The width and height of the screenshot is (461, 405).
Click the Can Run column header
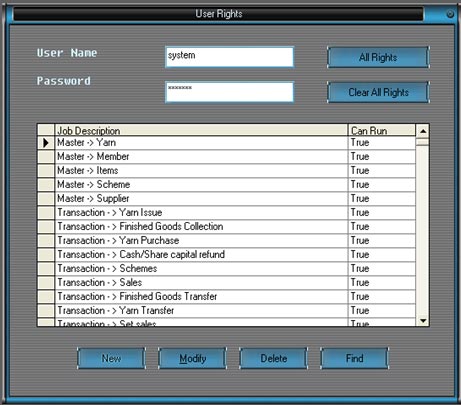382,130
